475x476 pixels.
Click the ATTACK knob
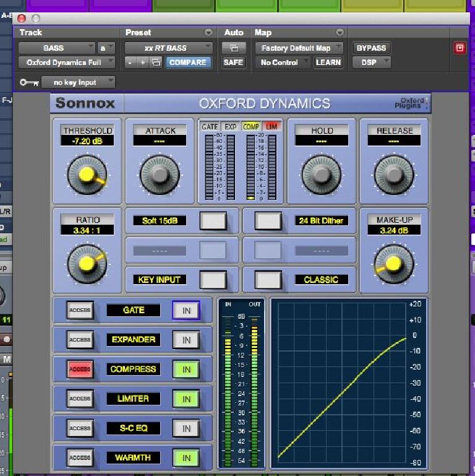[160, 175]
